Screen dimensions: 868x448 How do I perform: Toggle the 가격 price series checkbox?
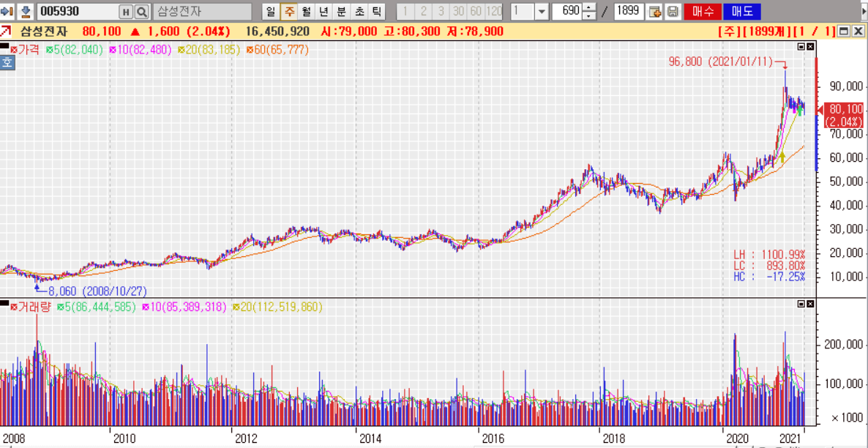coord(15,50)
